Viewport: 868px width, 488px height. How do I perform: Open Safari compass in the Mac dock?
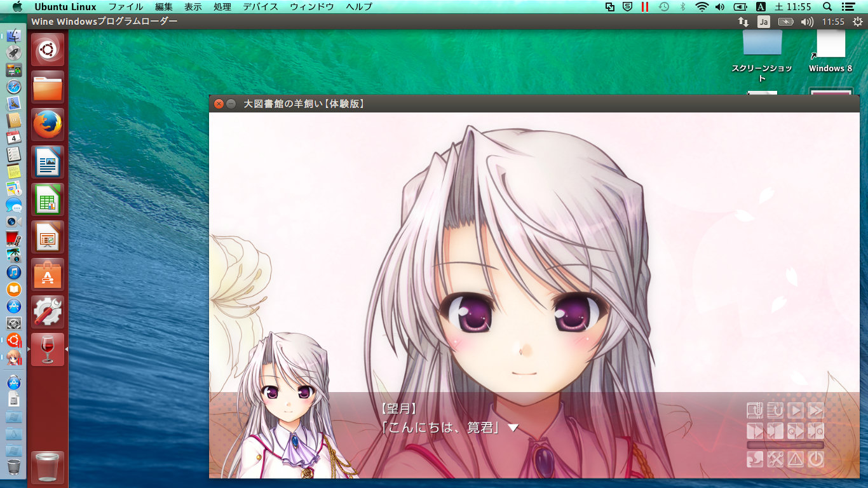(x=13, y=86)
